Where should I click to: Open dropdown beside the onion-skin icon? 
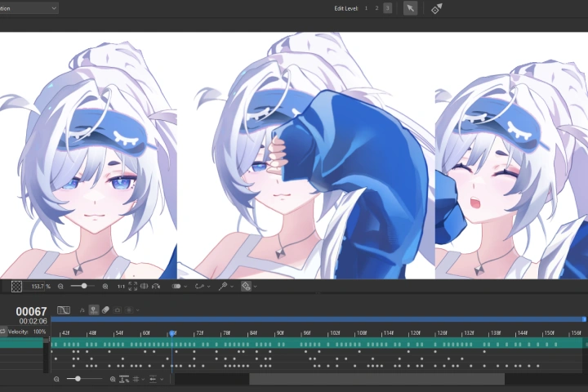138,310
